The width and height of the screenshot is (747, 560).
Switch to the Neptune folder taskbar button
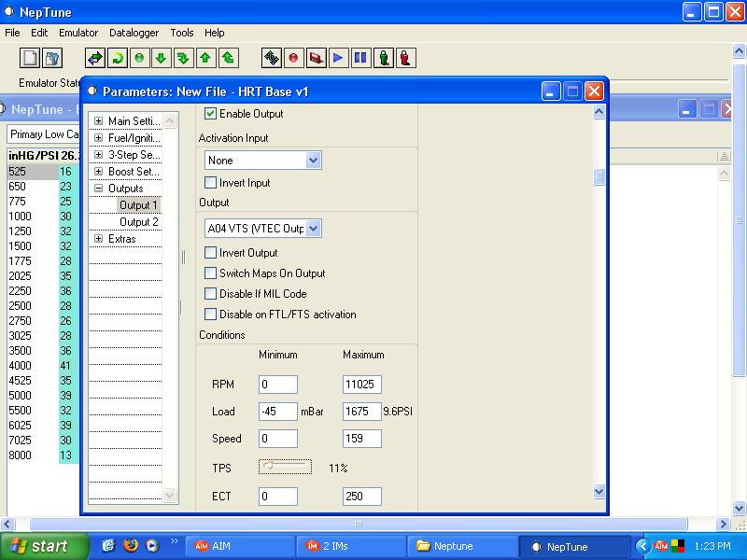461,546
